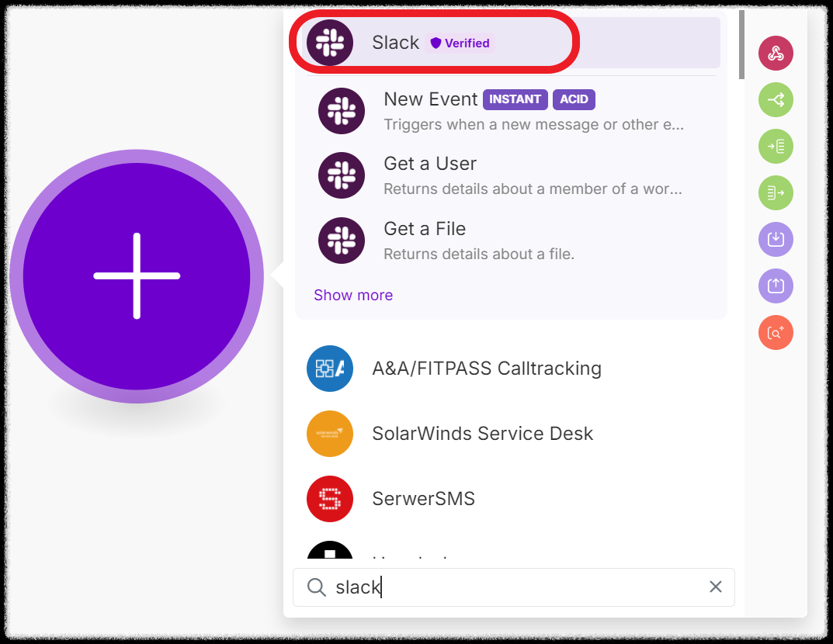This screenshot has width=833, height=644.
Task: Select the green Aggregator icon in the sidebar
Action: 776,192
